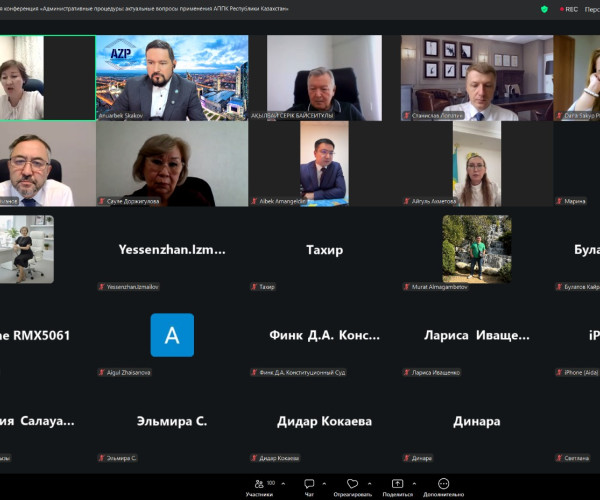Click muted mic icon beside Yessenzhan.Izmailov label
The image size is (600, 500).
102,287
